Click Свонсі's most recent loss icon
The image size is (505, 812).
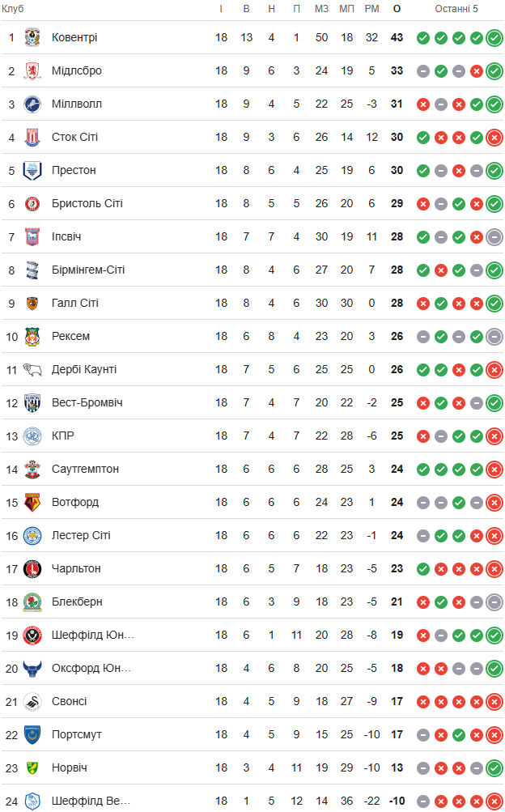click(x=494, y=701)
